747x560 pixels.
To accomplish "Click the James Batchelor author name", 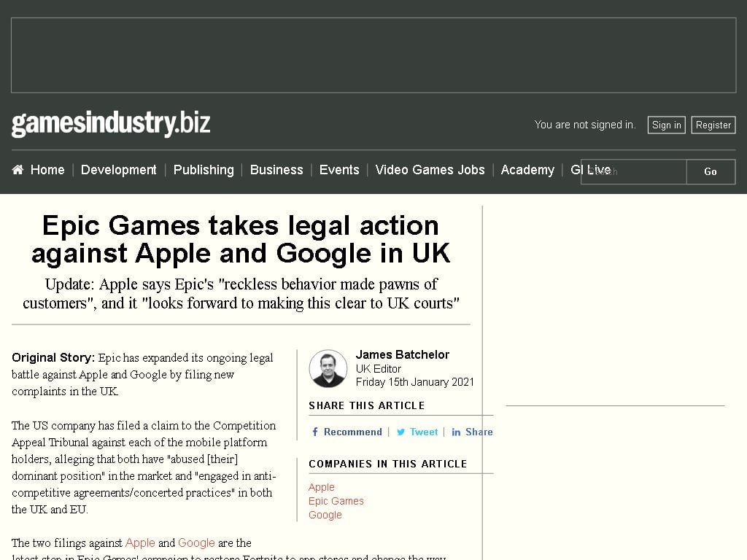I will click(x=402, y=355).
